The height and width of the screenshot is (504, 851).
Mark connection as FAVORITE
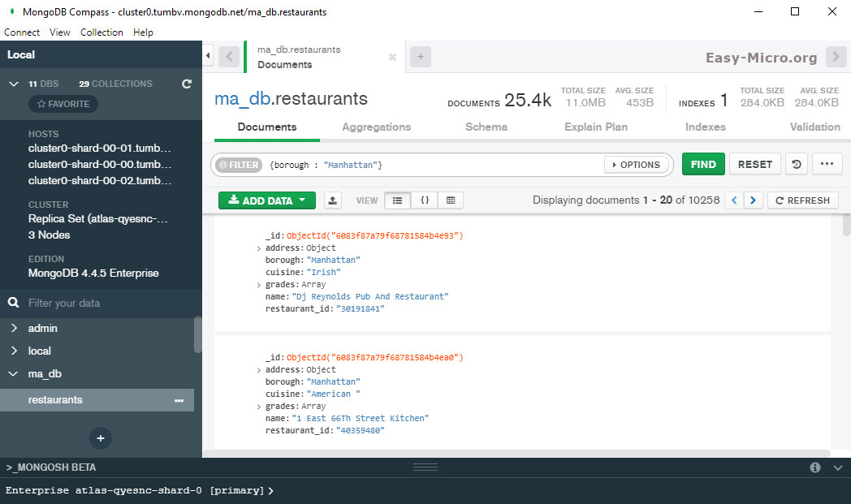pyautogui.click(x=63, y=104)
